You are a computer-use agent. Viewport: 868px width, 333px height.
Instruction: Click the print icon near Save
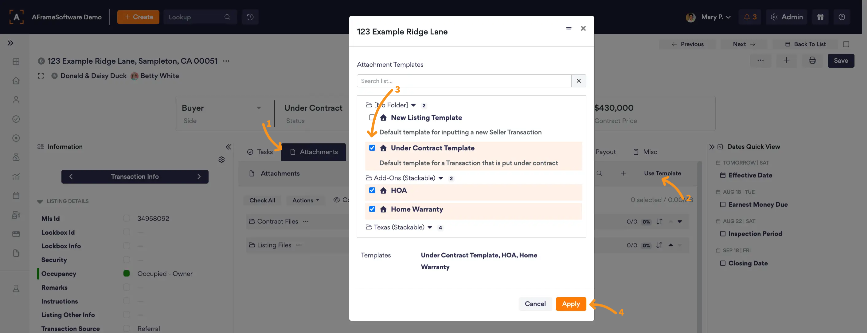(812, 61)
